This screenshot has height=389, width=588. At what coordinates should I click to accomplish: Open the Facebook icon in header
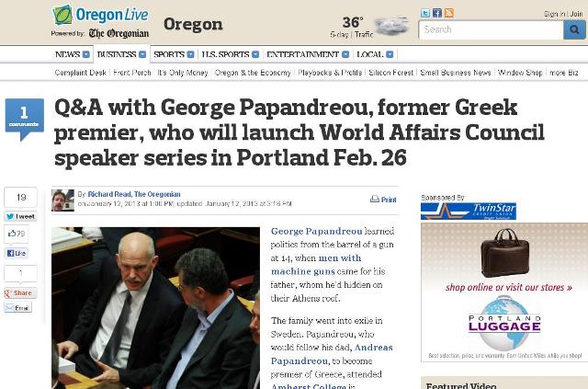tap(437, 13)
